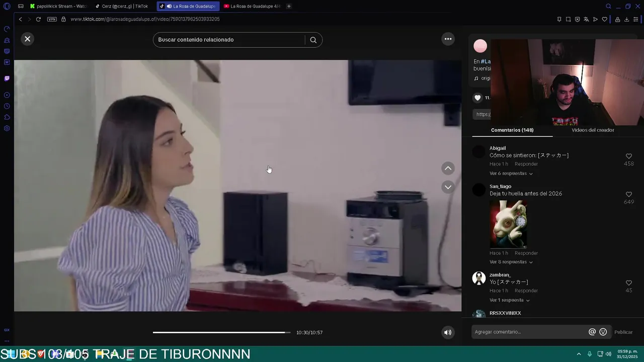Image resolution: width=644 pixels, height=362 pixels.
Task: Open a new browser tab with plus button
Action: pos(289,6)
